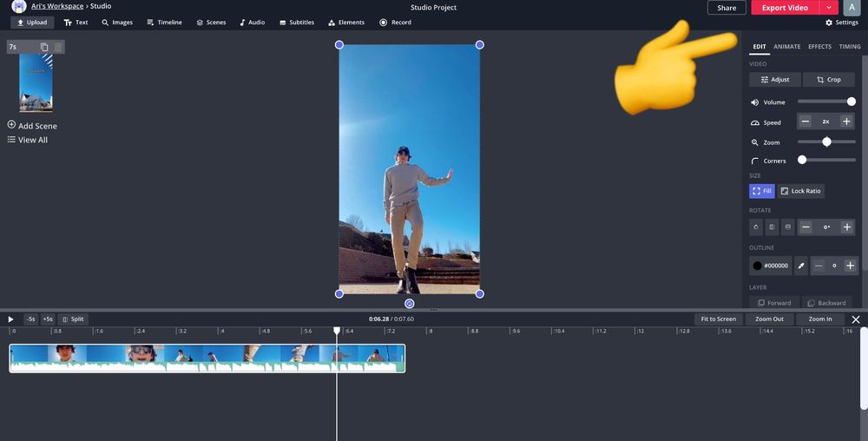Click the bottom-left corner handle of the canvas video
The width and height of the screenshot is (868, 441).
339,293
